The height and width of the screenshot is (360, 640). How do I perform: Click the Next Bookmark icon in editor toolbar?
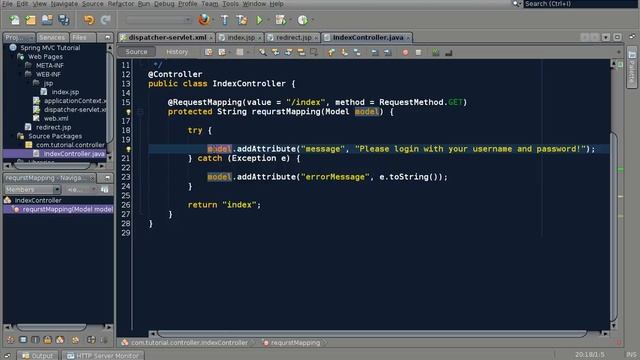point(344,52)
